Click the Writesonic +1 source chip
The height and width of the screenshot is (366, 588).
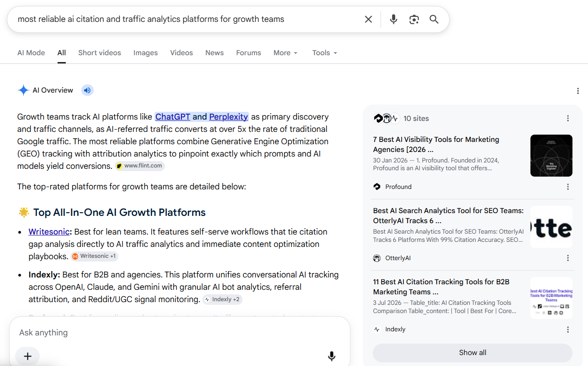click(95, 256)
